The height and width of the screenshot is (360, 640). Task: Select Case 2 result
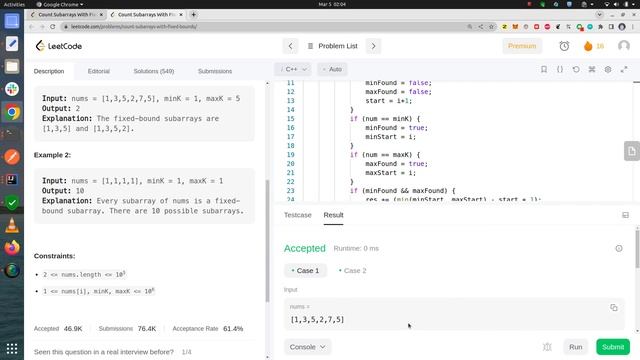tap(352, 271)
